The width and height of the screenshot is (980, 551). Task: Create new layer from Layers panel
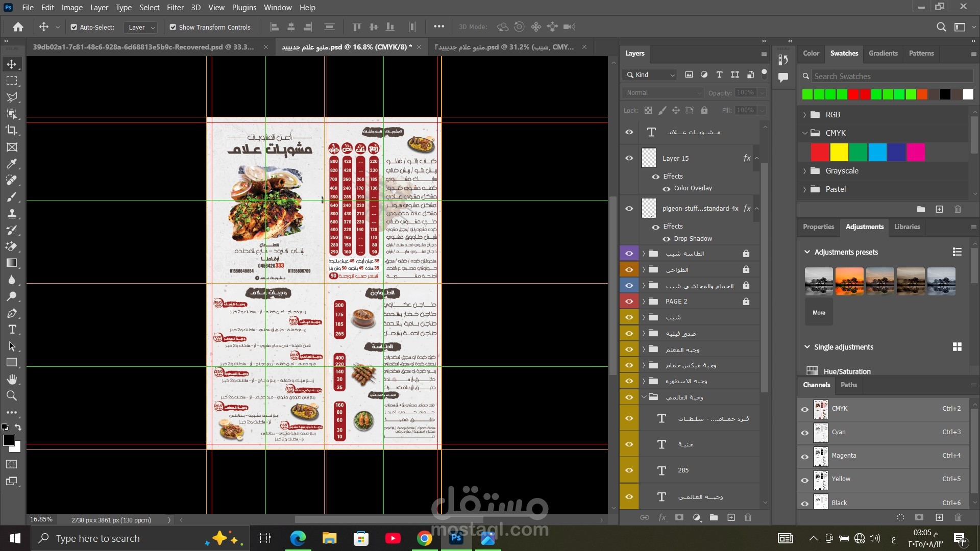(731, 517)
